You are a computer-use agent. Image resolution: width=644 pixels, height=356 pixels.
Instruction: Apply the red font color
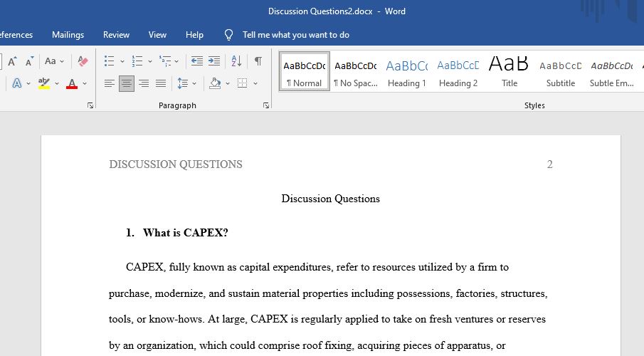point(72,83)
